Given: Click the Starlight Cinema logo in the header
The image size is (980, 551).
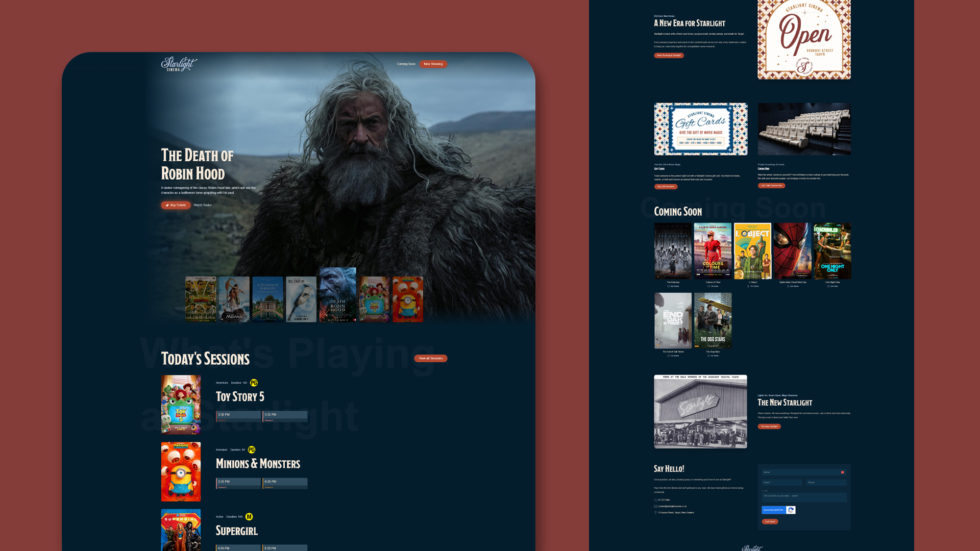Looking at the screenshot, I should (179, 64).
